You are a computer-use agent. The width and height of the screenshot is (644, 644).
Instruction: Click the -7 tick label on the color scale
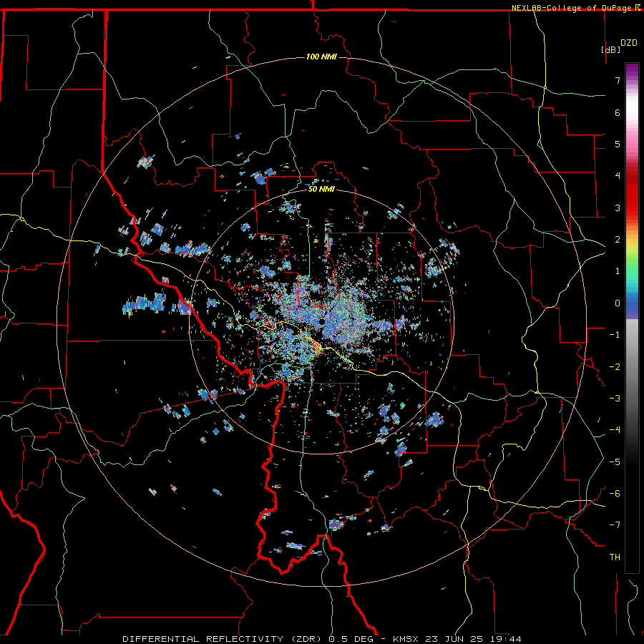tap(615, 525)
